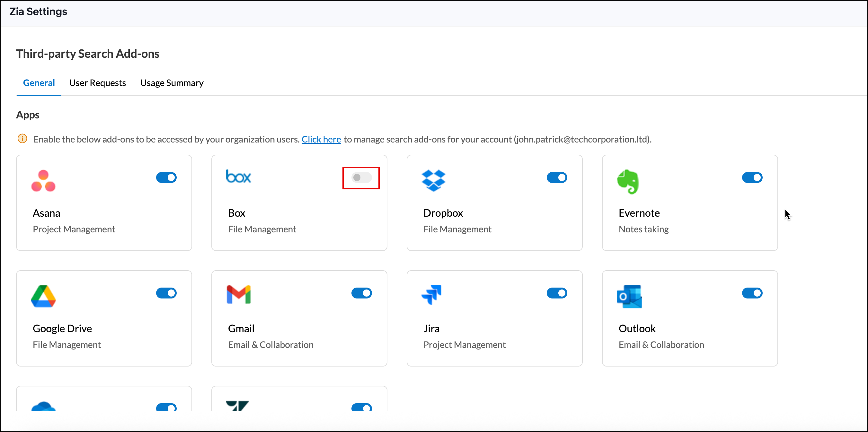Click the Outlook logo icon
This screenshot has width=868, height=432.
point(629,296)
